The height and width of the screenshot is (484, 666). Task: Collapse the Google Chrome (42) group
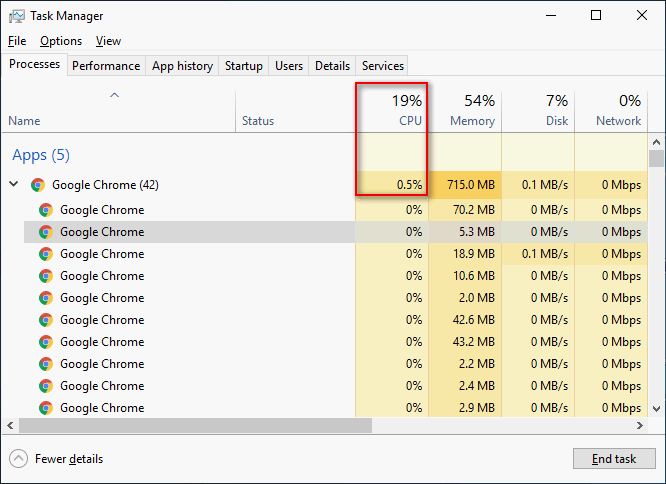tap(14, 185)
